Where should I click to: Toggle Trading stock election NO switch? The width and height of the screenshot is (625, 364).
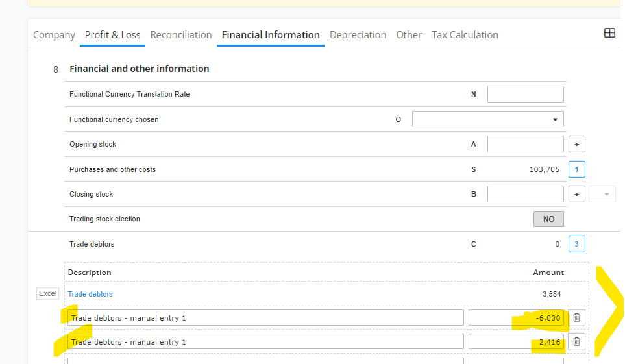(548, 219)
